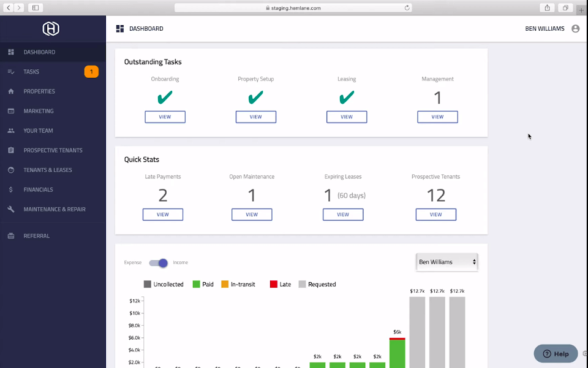
Task: Click the Prospective Tenants clipboard icon
Action: [x=11, y=150]
